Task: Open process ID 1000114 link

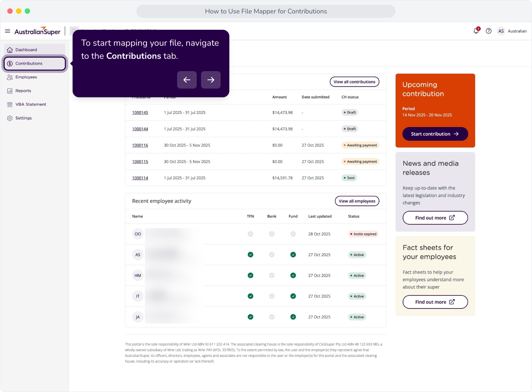Action: click(x=140, y=178)
